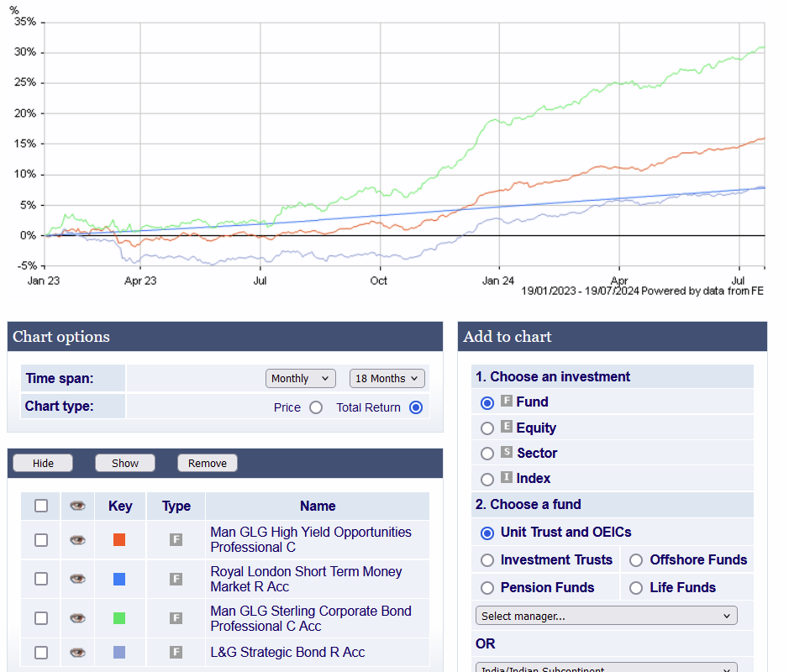Open the Monthly time span dropdown
This screenshot has height=672, width=789.
(301, 379)
